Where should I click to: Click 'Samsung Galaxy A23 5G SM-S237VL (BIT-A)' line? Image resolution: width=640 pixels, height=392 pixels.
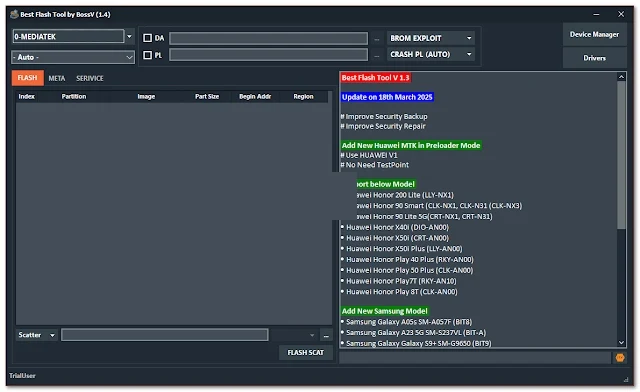coord(413,333)
